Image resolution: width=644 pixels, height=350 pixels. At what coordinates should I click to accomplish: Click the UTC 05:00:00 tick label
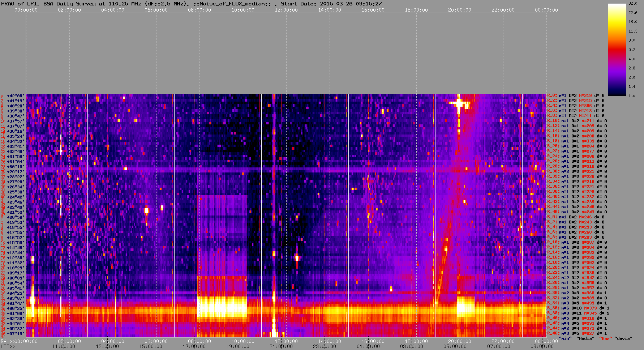pos(455,347)
